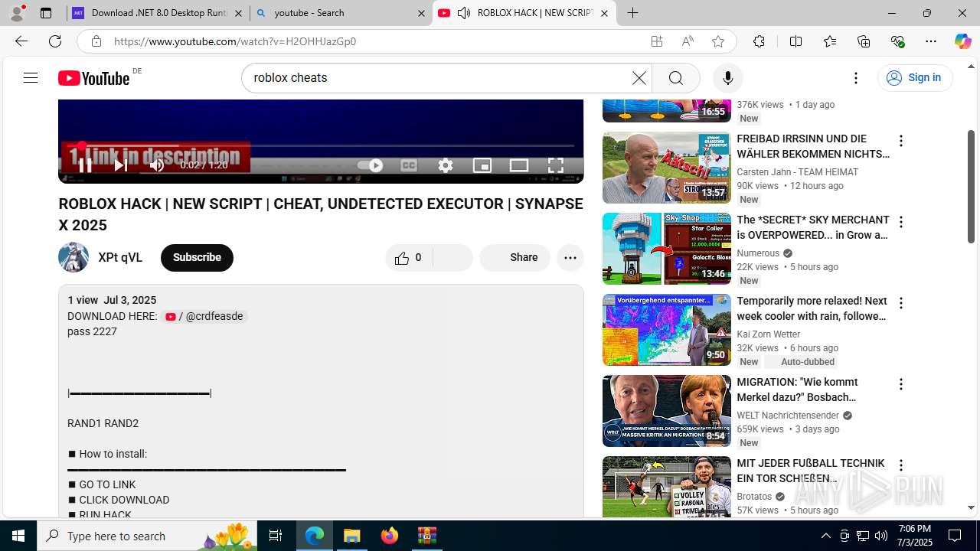Enter fullscreen video mode
Image resolution: width=980 pixels, height=551 pixels.
click(x=556, y=165)
